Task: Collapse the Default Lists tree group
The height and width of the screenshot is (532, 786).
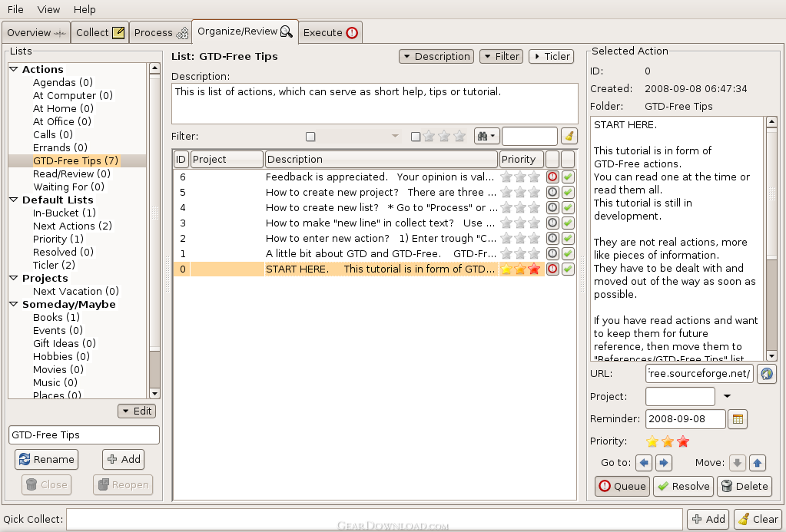Action: [x=14, y=200]
